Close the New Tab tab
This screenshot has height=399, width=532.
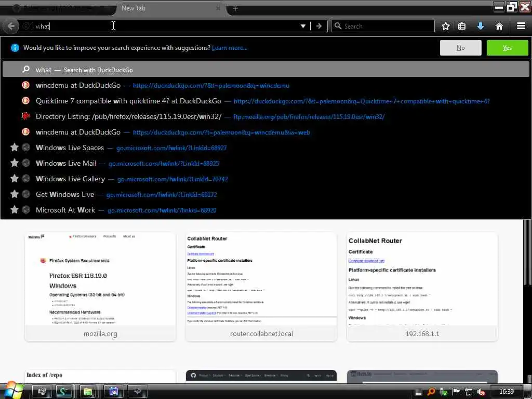click(x=218, y=8)
